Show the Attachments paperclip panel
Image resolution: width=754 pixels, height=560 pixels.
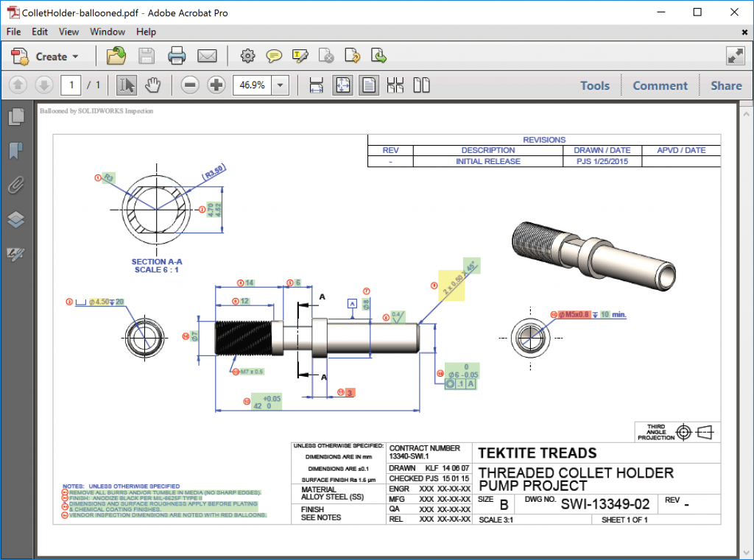tap(15, 185)
